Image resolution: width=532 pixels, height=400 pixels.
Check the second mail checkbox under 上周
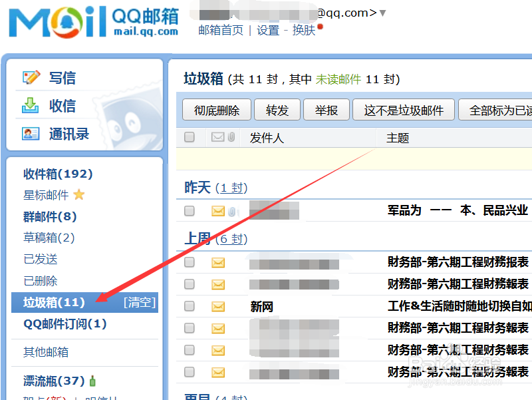tap(190, 284)
